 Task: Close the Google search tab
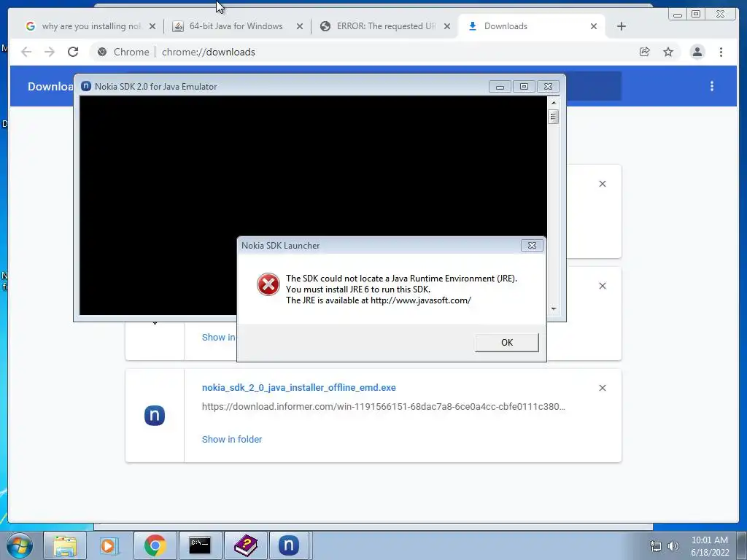(152, 26)
